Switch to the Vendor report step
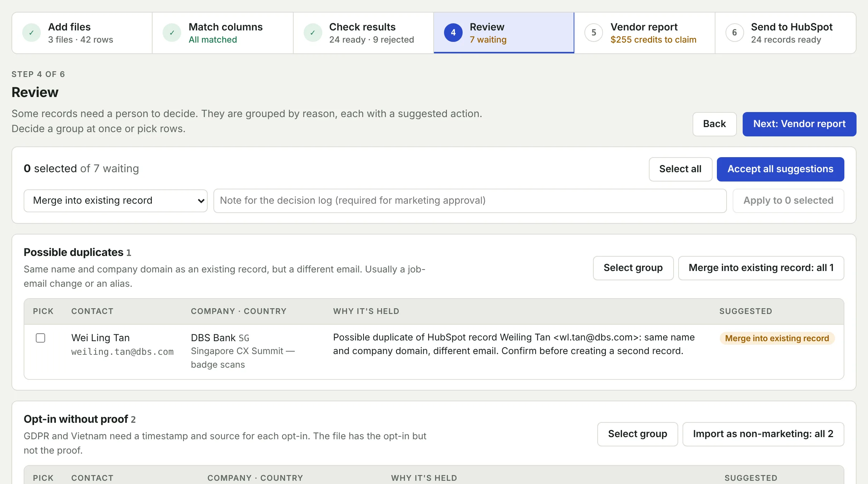Screen dimensions: 868x484 [645, 33]
